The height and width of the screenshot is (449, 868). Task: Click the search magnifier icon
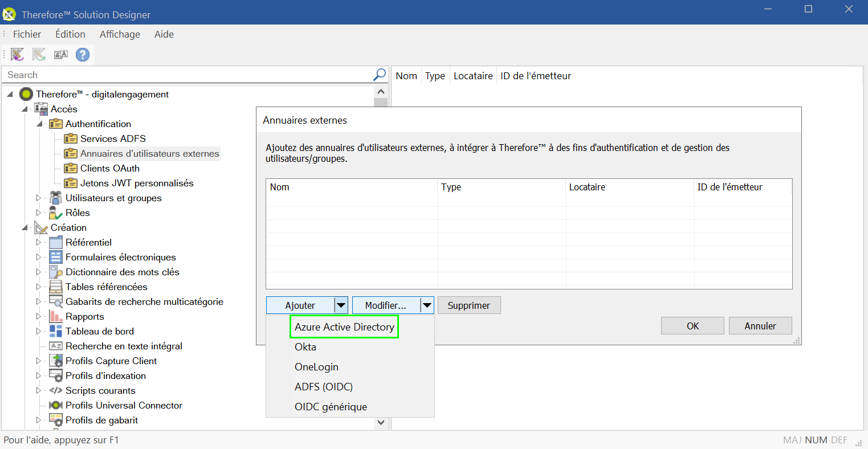pos(378,74)
